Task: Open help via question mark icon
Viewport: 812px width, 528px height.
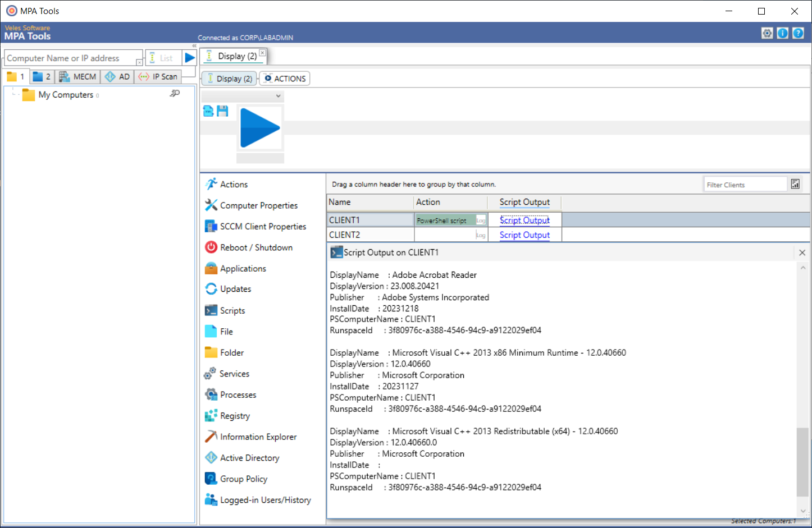Action: [798, 33]
